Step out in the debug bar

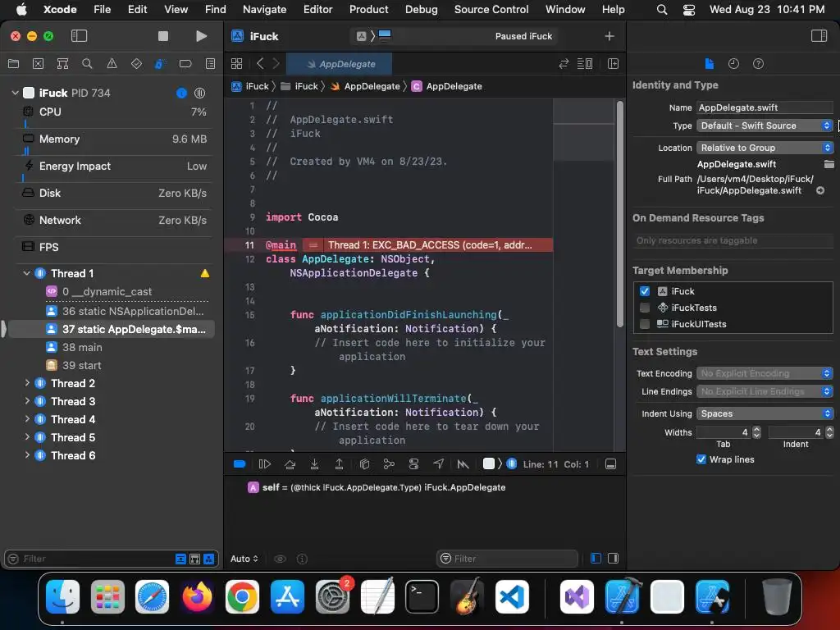339,464
